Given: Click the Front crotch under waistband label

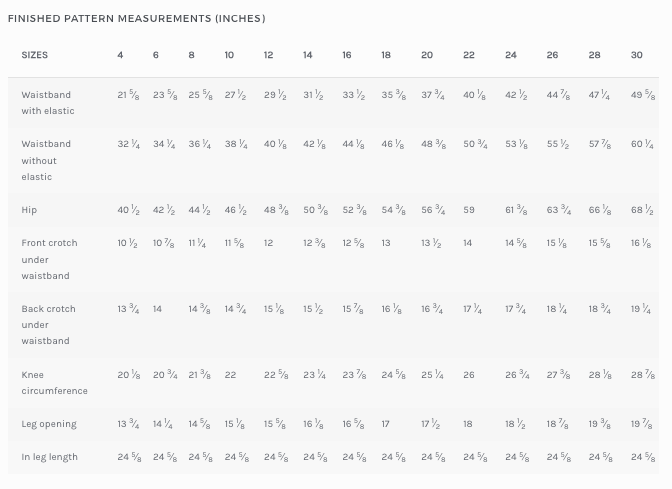Looking at the screenshot, I should [49, 259].
